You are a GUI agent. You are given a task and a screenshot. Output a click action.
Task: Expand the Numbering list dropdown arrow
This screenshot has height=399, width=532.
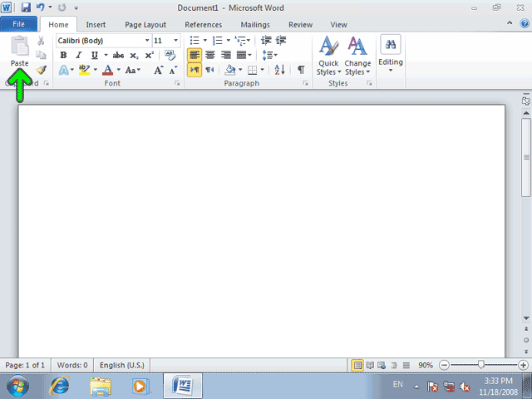(229, 41)
